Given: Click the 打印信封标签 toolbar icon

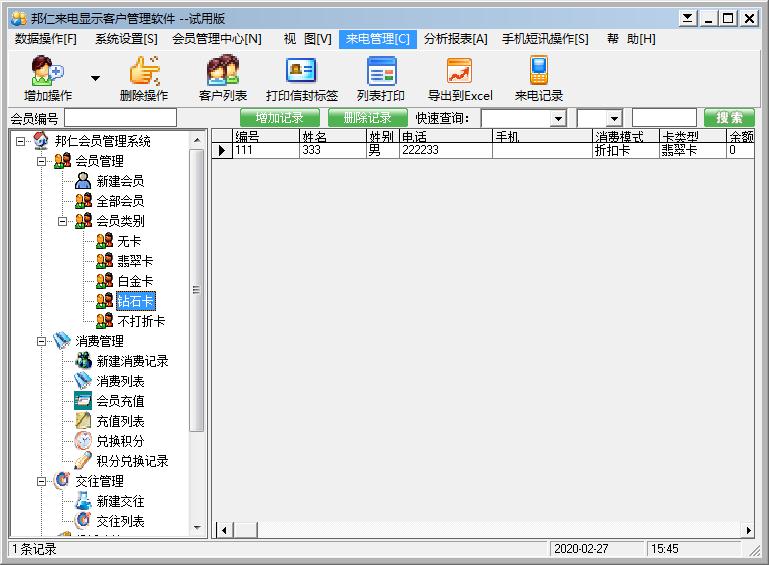Looking at the screenshot, I should point(301,71).
